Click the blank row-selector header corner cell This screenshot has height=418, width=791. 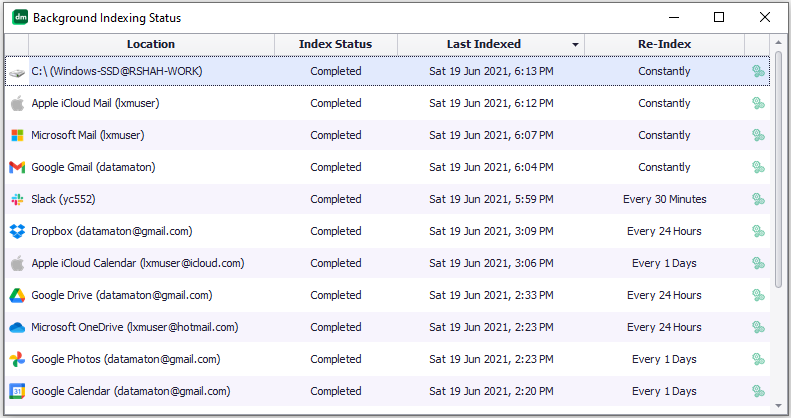tap(17, 44)
